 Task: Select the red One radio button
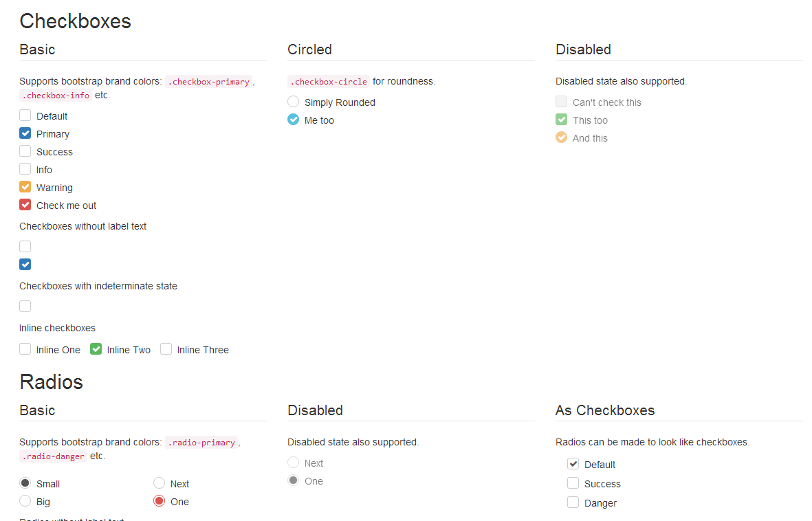tap(159, 501)
